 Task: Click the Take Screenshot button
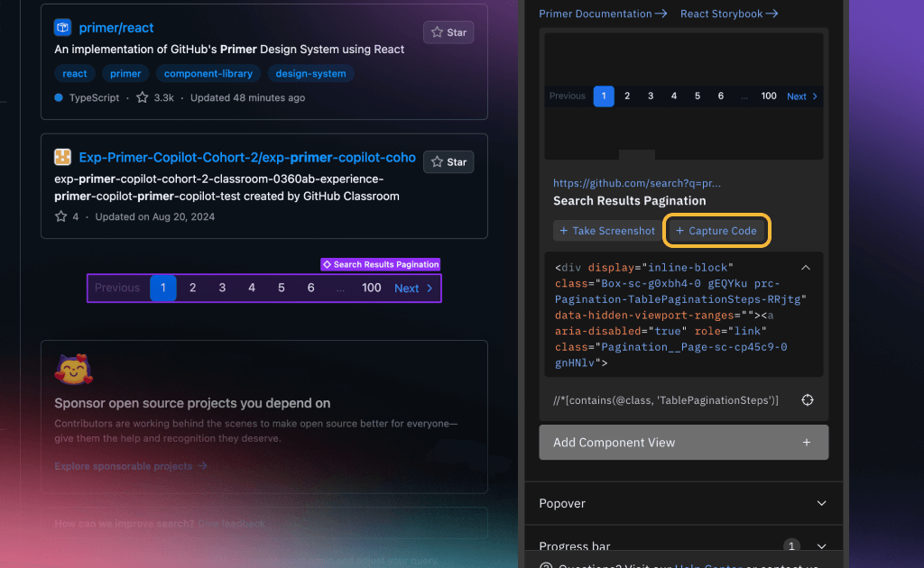click(x=607, y=231)
